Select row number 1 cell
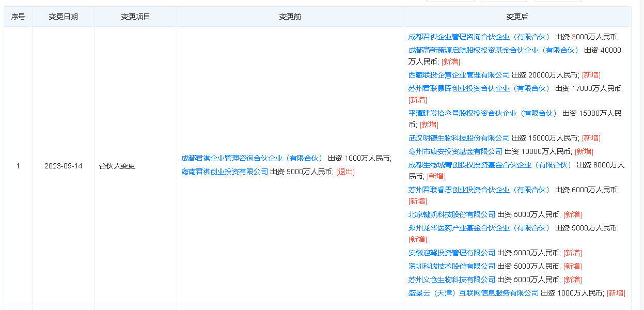Viewport: 644px width, 310px height. pyautogui.click(x=18, y=166)
